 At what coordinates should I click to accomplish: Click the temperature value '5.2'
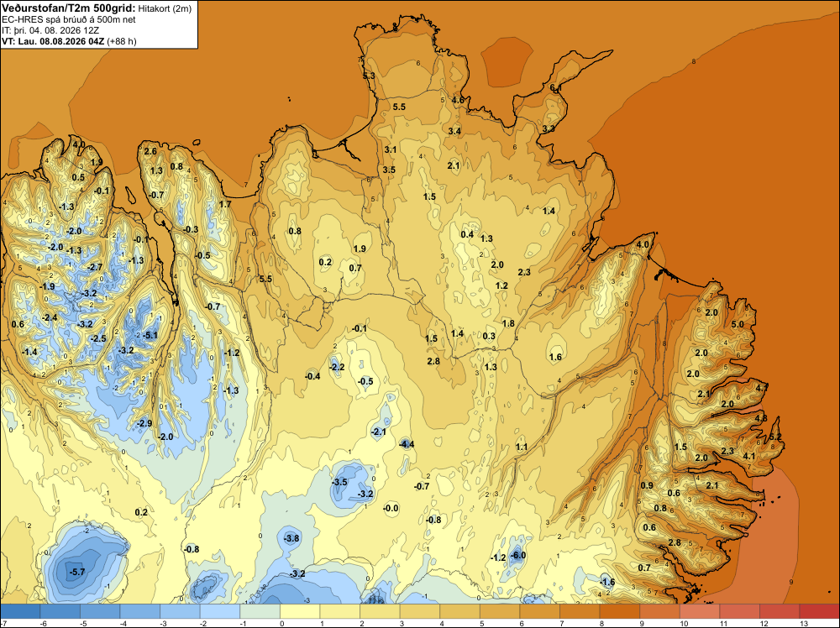click(775, 437)
